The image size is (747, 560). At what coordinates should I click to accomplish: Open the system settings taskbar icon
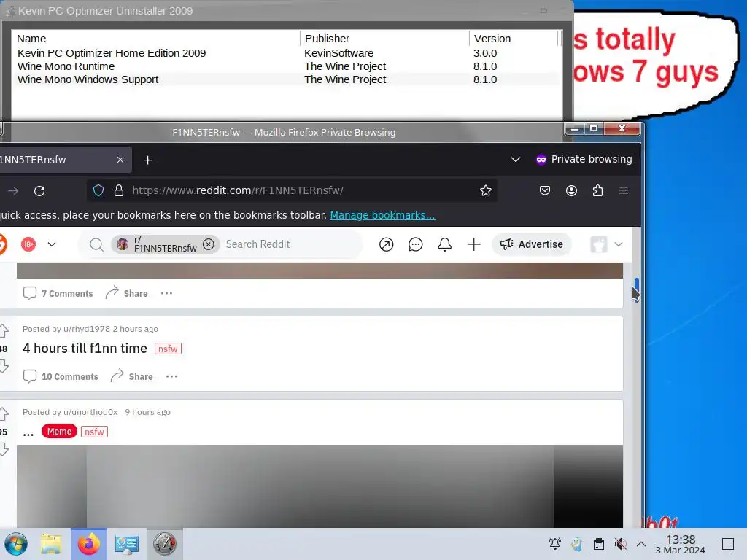(127, 544)
